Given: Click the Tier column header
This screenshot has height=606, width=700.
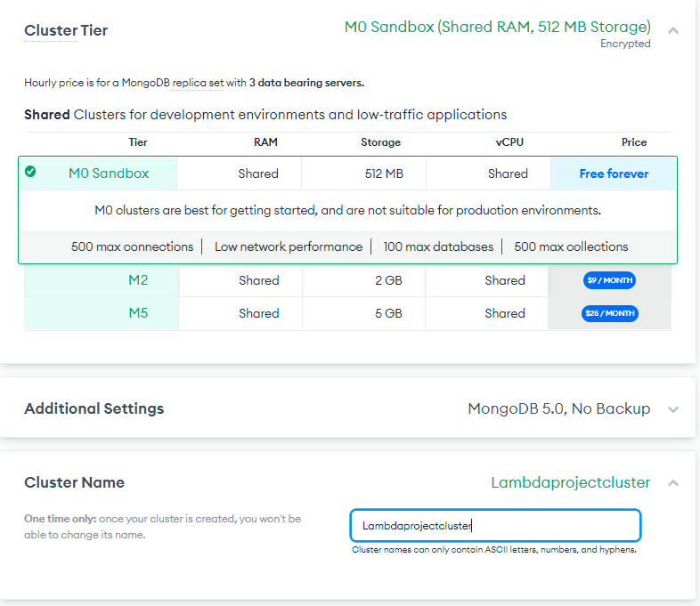Looking at the screenshot, I should click(138, 142).
